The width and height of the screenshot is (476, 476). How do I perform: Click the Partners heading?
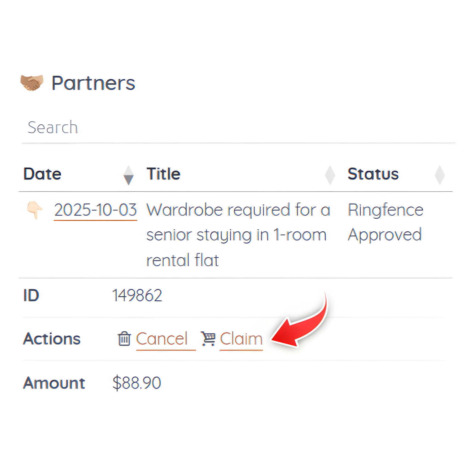coord(93,83)
